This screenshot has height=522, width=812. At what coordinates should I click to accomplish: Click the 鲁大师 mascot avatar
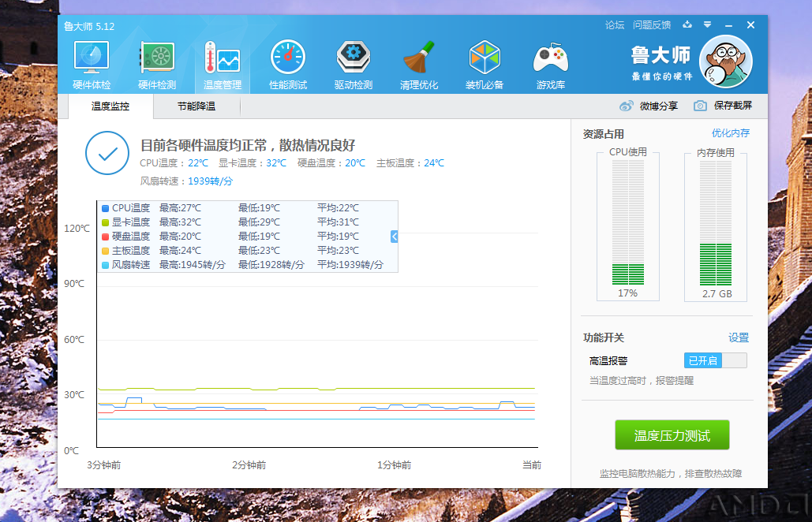click(726, 61)
